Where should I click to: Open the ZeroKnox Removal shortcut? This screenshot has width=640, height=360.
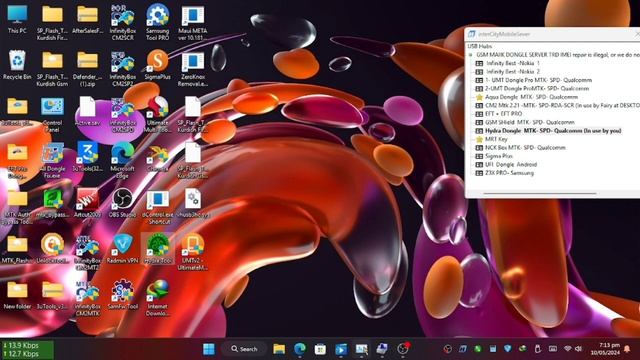[x=193, y=68]
